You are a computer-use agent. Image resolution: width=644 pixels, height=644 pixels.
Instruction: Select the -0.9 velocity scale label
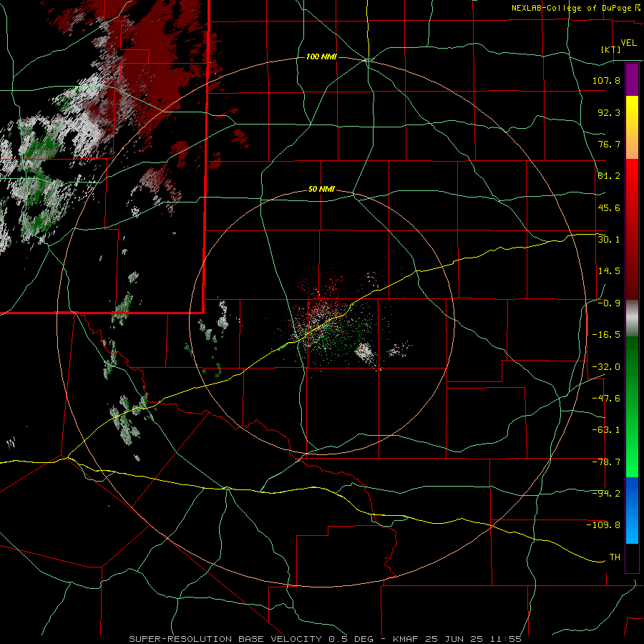609,303
